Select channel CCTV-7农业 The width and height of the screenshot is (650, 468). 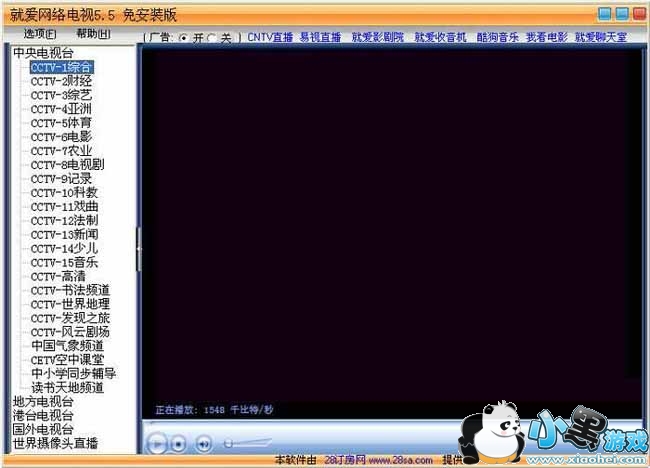[61, 151]
